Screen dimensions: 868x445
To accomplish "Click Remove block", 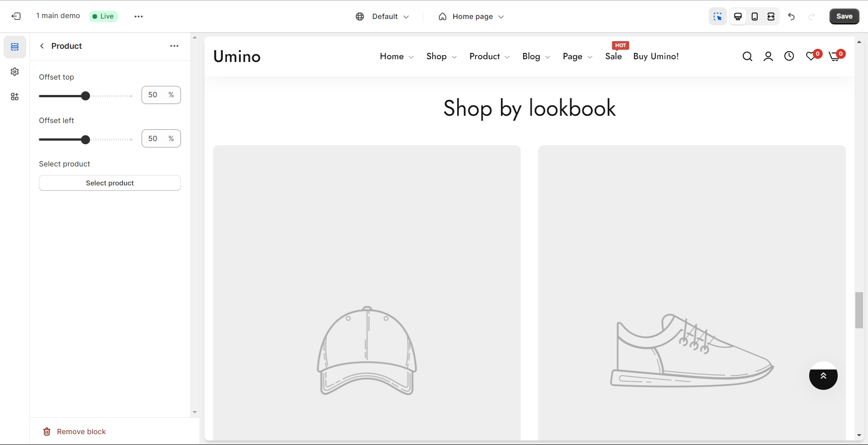I will (75, 431).
